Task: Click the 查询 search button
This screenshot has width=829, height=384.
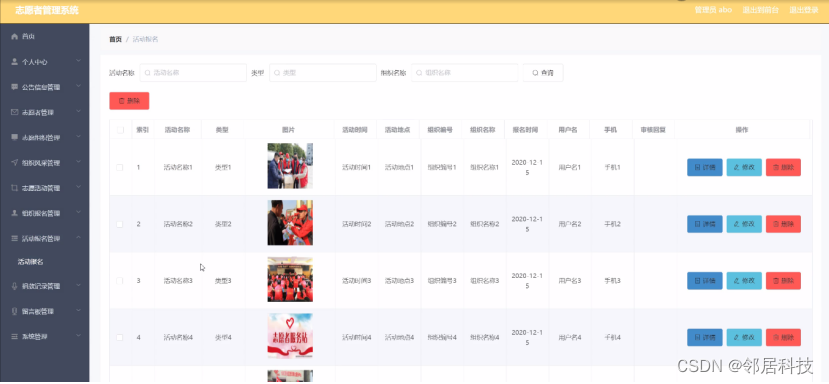Action: pyautogui.click(x=543, y=73)
